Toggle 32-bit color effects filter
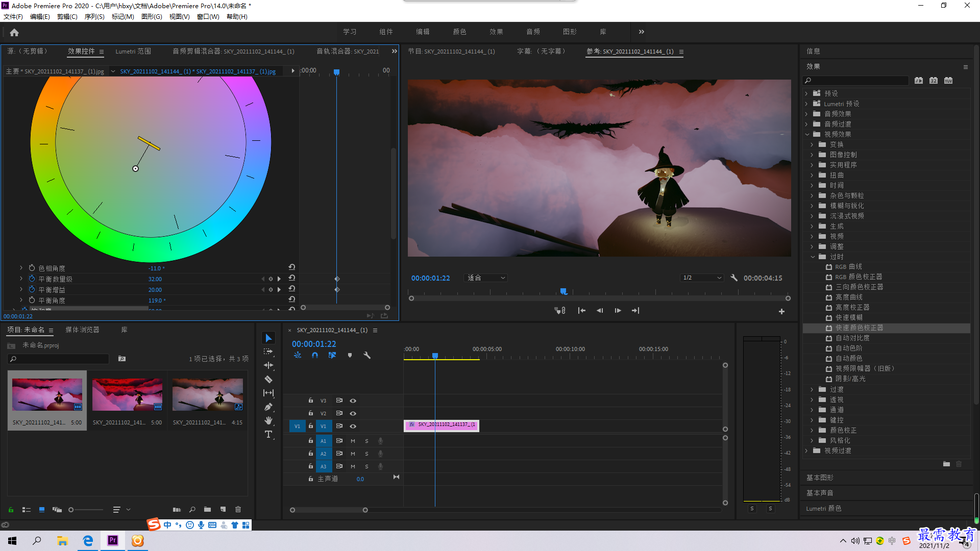 coord(934,80)
